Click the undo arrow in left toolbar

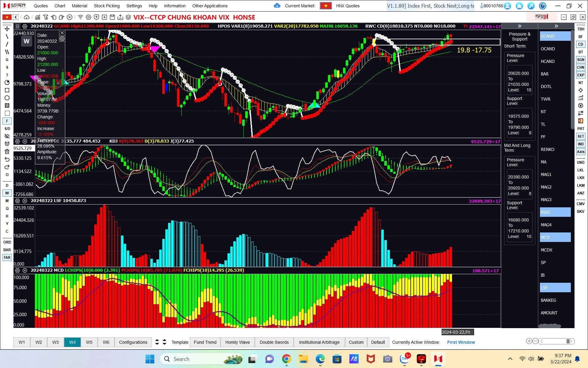(7, 159)
